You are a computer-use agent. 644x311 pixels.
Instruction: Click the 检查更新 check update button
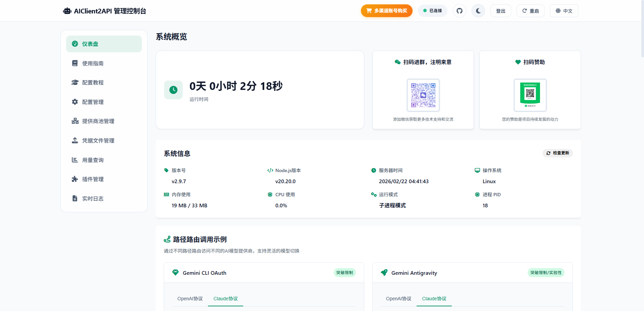point(557,153)
